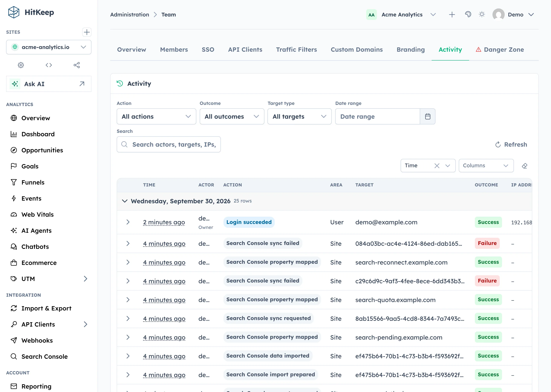Open the Columns dropdown
This screenshot has height=392, width=551.
point(486,166)
